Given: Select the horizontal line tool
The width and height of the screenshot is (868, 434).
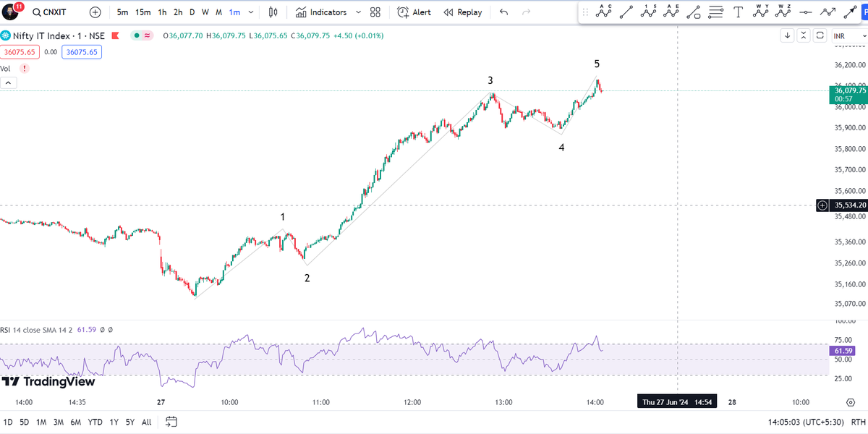Looking at the screenshot, I should (x=805, y=12).
